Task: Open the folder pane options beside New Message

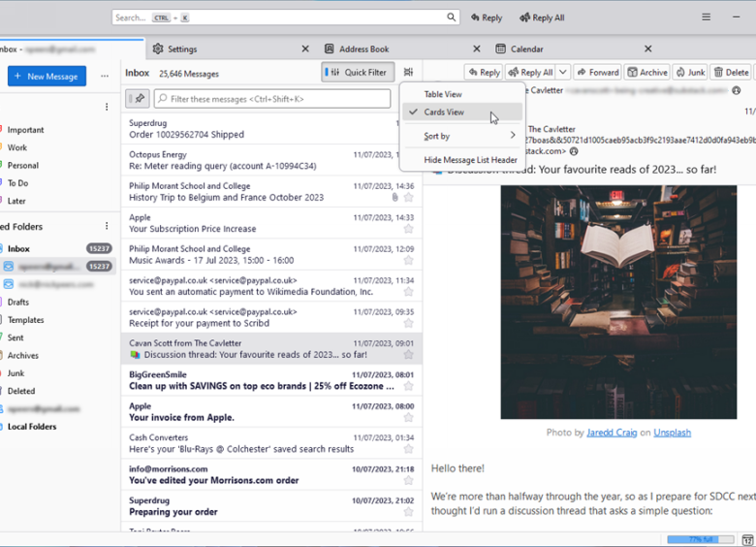Action: 105,76
